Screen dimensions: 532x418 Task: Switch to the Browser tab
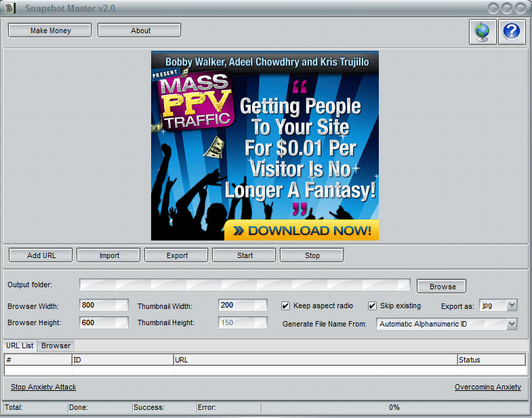(x=56, y=346)
